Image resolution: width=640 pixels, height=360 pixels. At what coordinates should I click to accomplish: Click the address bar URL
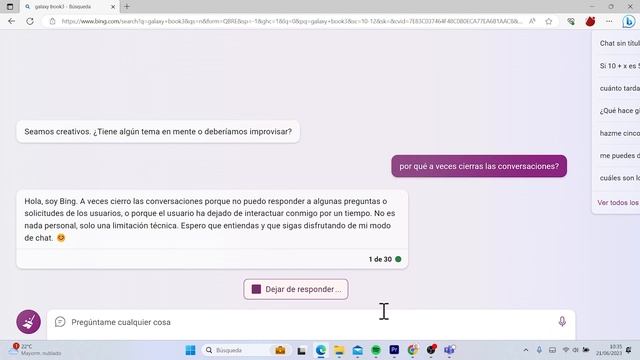292,21
